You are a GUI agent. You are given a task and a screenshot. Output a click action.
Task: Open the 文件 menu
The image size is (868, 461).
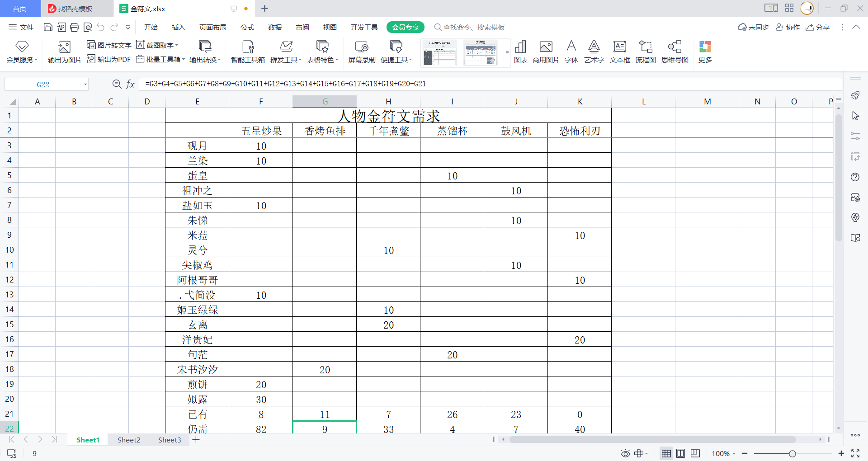pyautogui.click(x=21, y=27)
